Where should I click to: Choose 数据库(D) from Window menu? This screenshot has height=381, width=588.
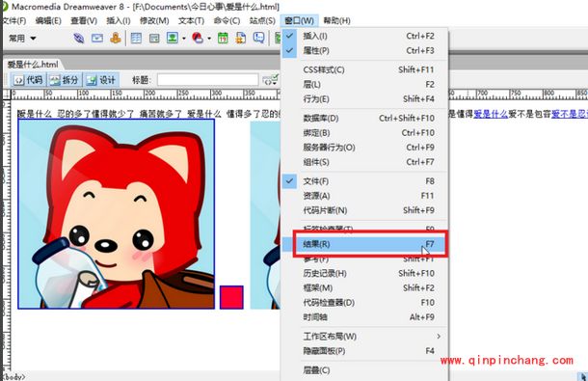click(364, 119)
